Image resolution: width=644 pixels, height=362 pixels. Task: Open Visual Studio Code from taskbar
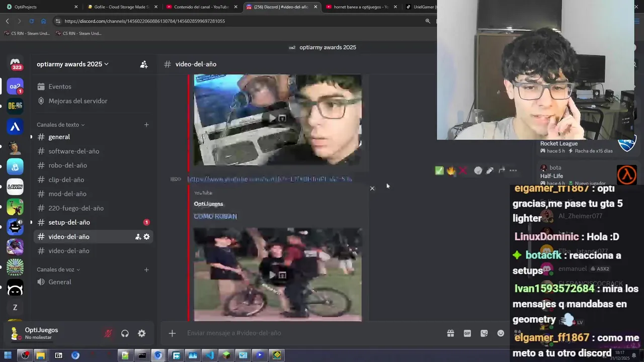click(x=209, y=355)
